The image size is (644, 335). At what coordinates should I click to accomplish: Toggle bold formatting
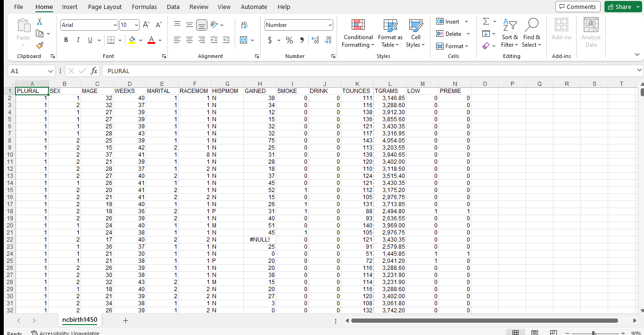pos(66,40)
